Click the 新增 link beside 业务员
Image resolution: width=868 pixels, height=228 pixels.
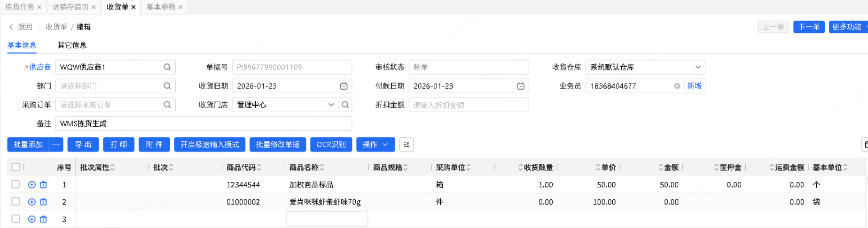coord(694,86)
